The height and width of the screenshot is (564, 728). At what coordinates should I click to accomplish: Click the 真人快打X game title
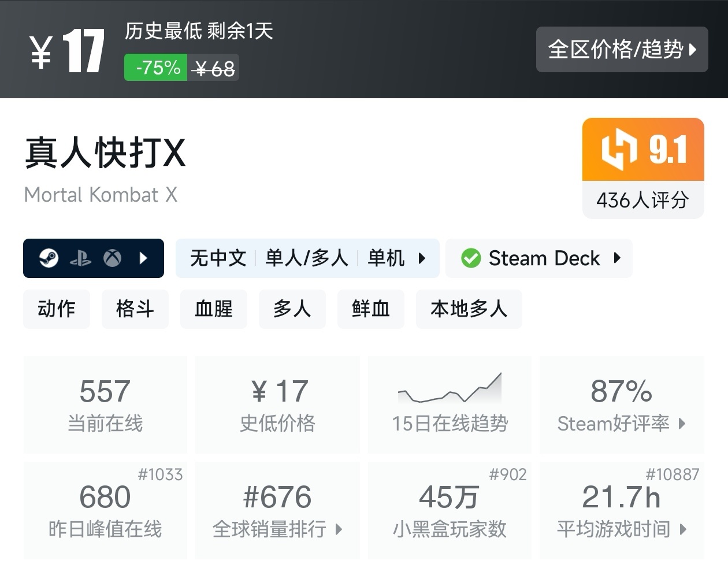click(x=105, y=153)
